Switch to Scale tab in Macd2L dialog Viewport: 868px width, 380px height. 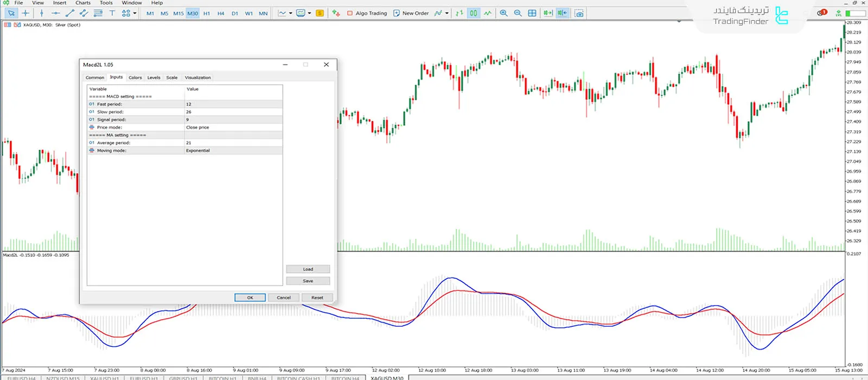tap(172, 78)
